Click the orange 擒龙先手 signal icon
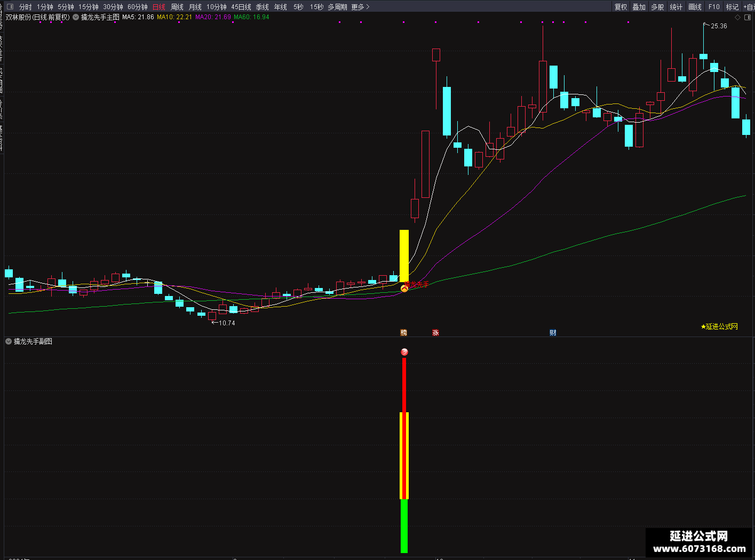The width and height of the screenshot is (755, 560). [x=404, y=288]
